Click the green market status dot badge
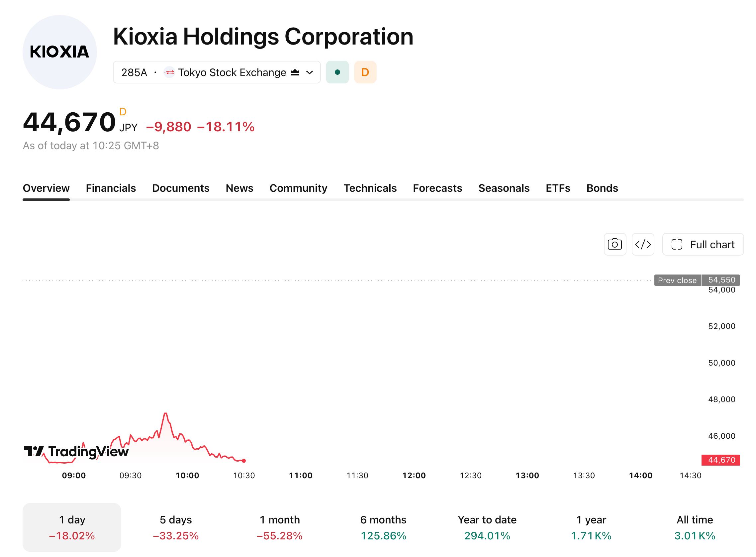 (x=337, y=72)
